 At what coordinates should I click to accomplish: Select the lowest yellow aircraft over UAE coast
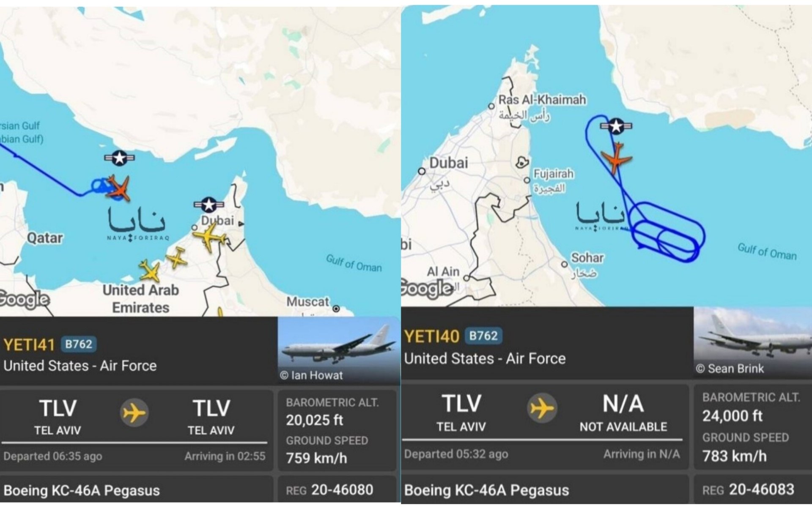point(150,271)
